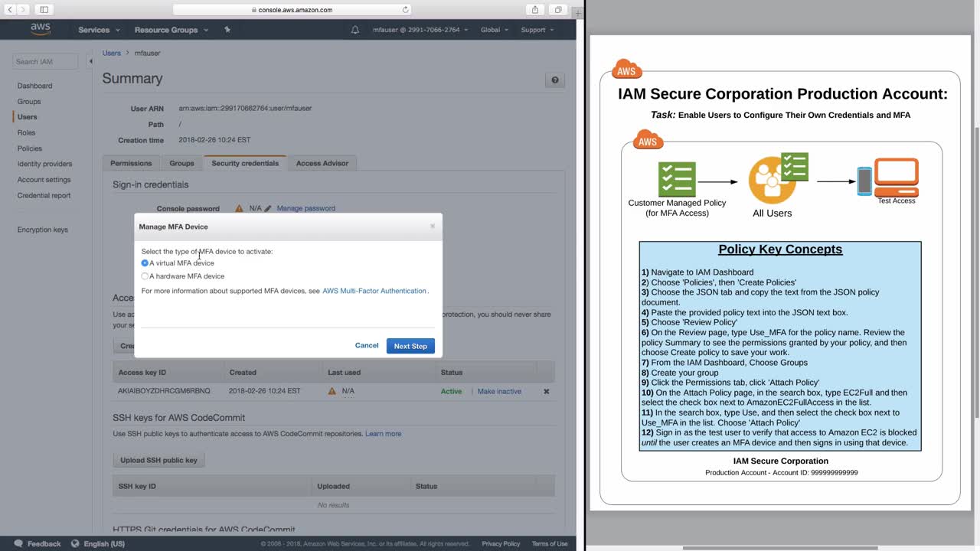Select Users in IAM sidebar
The width and height of the screenshot is (980, 551).
28,117
